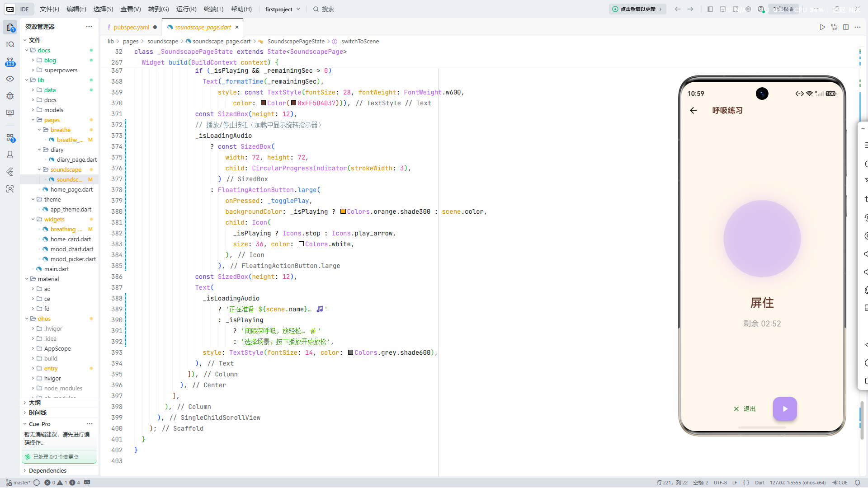The width and height of the screenshot is (868, 488).
Task: Open the remote screen code icon
Action: pyautogui.click(x=10, y=113)
